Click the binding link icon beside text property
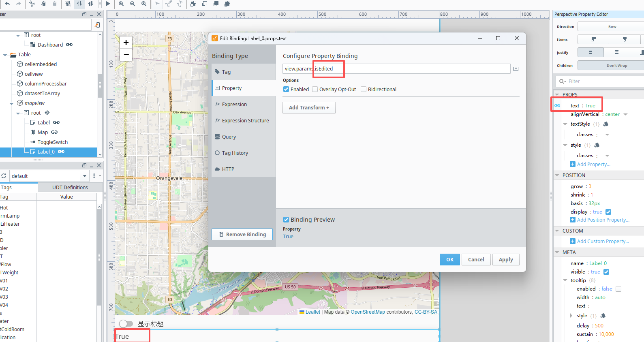 coord(557,106)
